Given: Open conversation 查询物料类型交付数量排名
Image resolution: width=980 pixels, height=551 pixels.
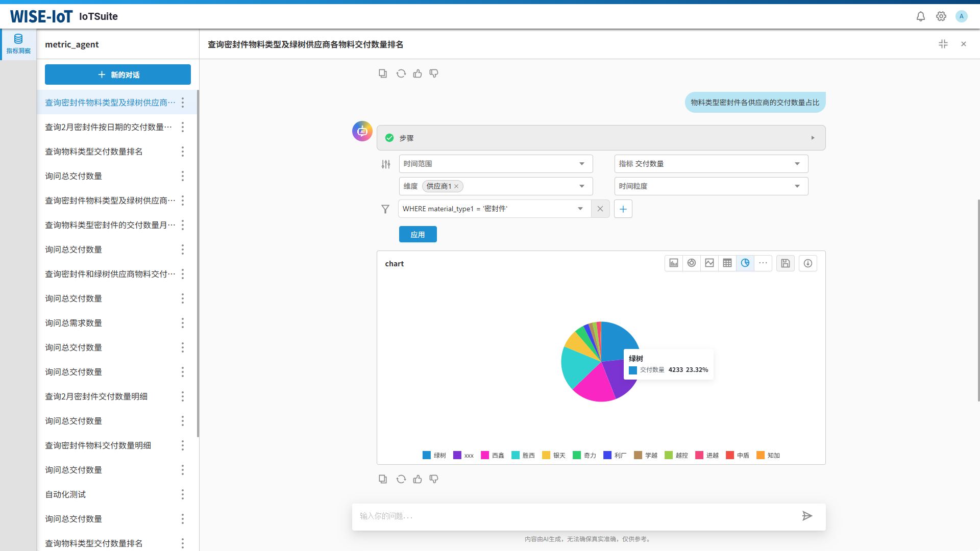Looking at the screenshot, I should (x=94, y=152).
